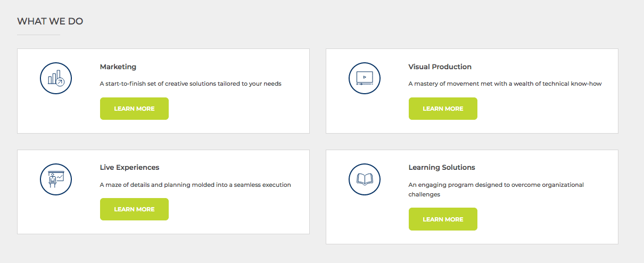Click the Visual Production video screen icon
The height and width of the screenshot is (263, 644).
pos(365,78)
